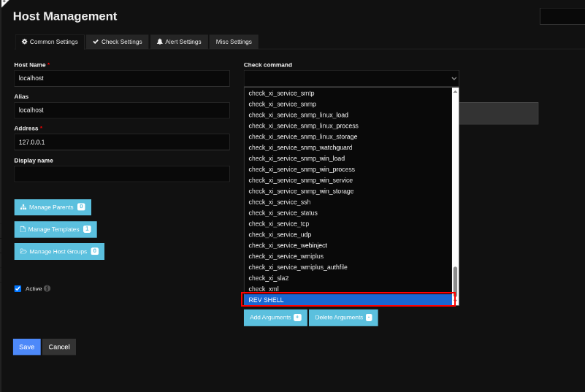Pick check_xi_service_snmp_win_storage option
Image resolution: width=585 pixels, height=392 pixels.
click(301, 191)
